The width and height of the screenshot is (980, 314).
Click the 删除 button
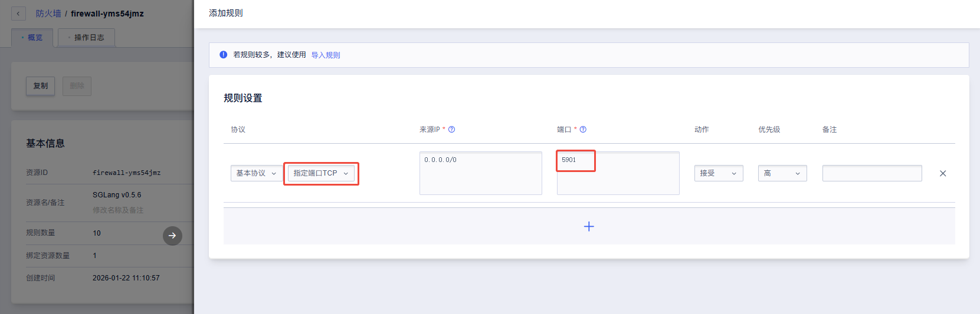[77, 86]
